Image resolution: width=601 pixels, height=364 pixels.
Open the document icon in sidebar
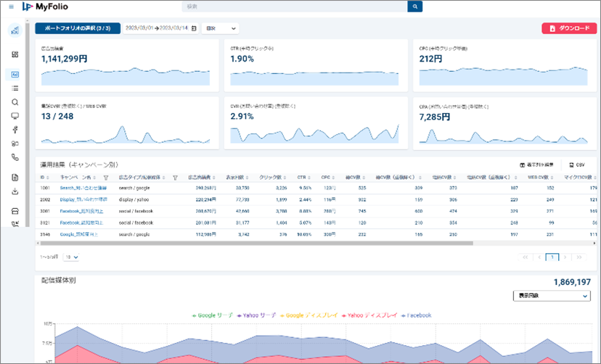[x=15, y=177]
